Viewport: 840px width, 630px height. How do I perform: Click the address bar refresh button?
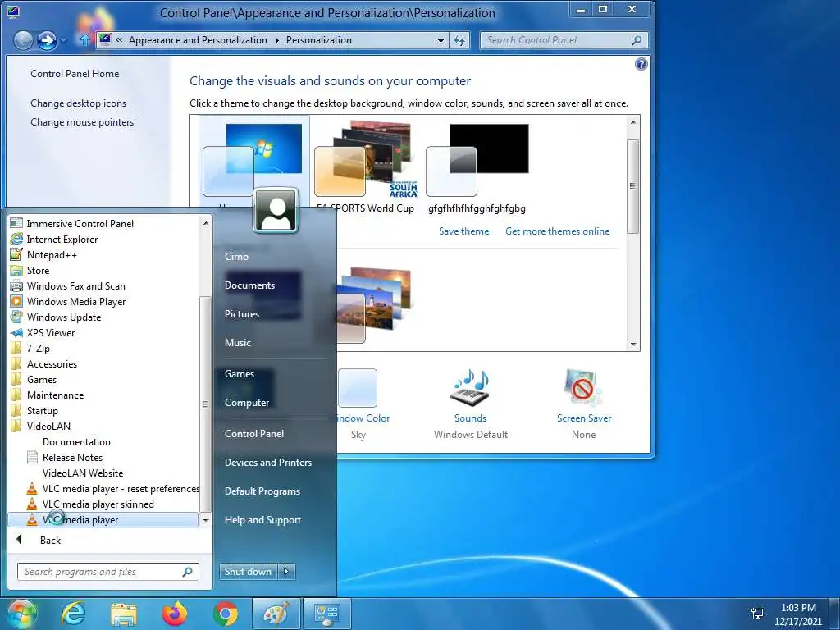[x=459, y=40]
